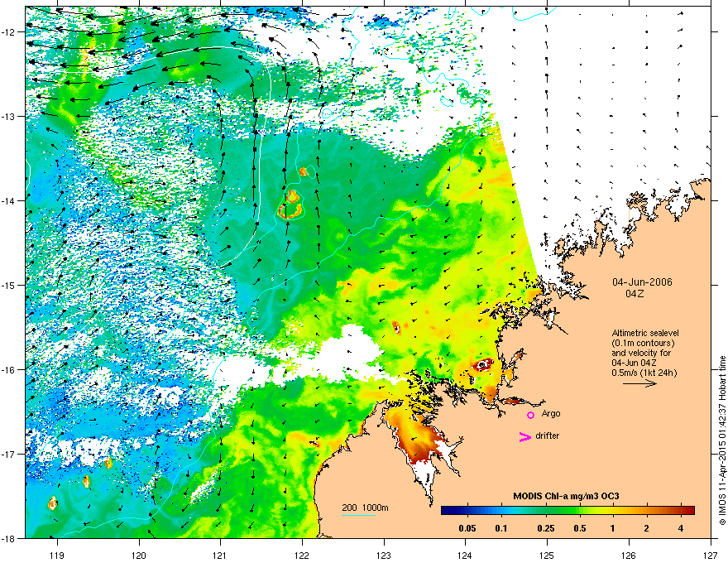Viewport: 728px width, 563px height.
Task: Click the 0.25 colorbar value
Action: (545, 528)
